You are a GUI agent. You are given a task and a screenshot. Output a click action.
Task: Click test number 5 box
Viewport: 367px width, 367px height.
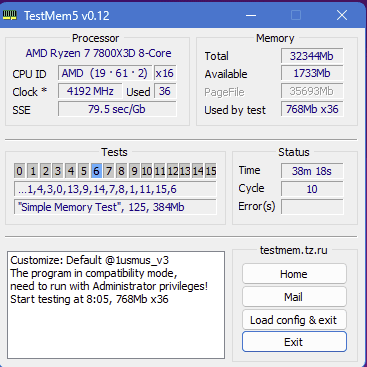point(83,171)
